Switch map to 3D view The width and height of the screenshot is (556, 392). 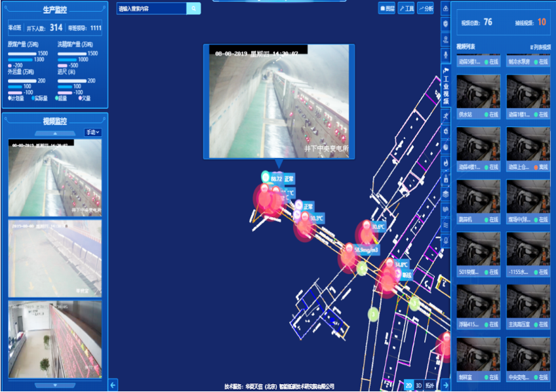coord(419,385)
